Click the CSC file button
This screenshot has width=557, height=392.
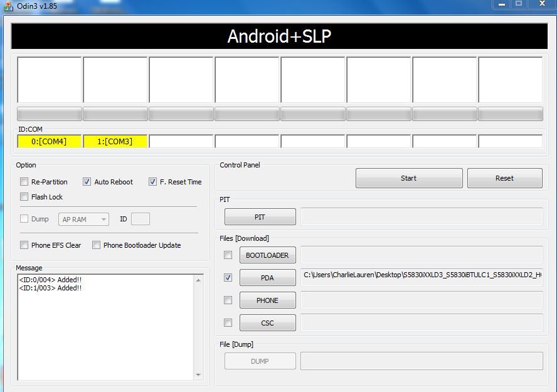[x=267, y=323]
